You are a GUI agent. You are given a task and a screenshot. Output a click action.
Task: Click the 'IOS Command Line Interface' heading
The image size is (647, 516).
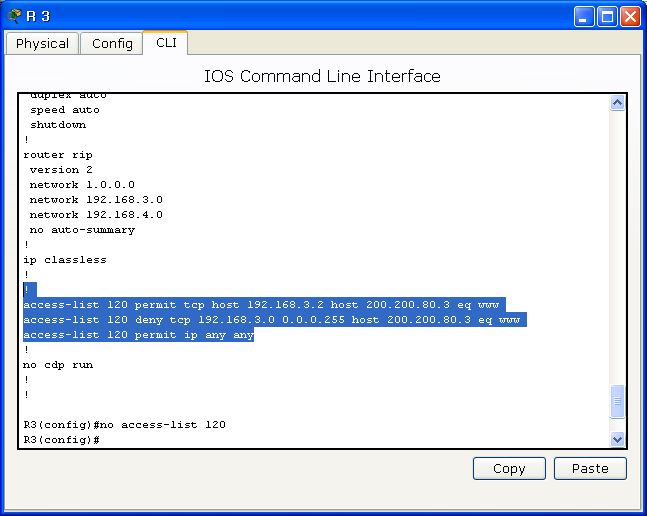[x=322, y=76]
